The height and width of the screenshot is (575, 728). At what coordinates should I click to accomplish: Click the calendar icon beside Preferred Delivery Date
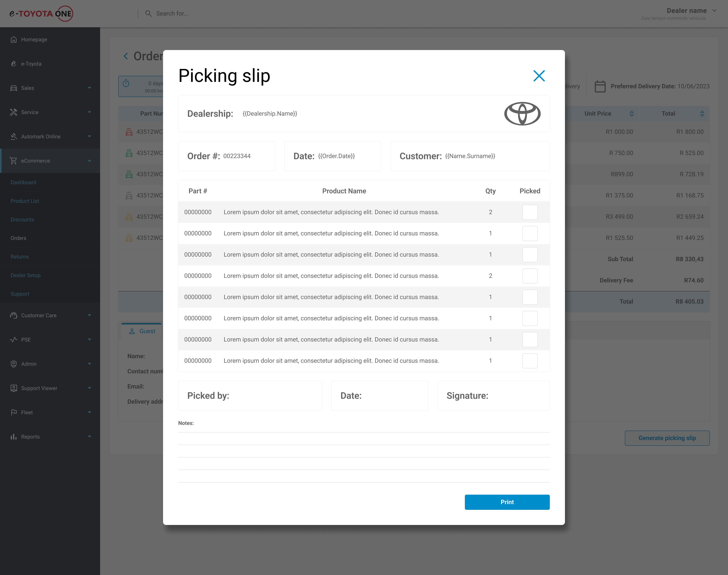click(600, 86)
